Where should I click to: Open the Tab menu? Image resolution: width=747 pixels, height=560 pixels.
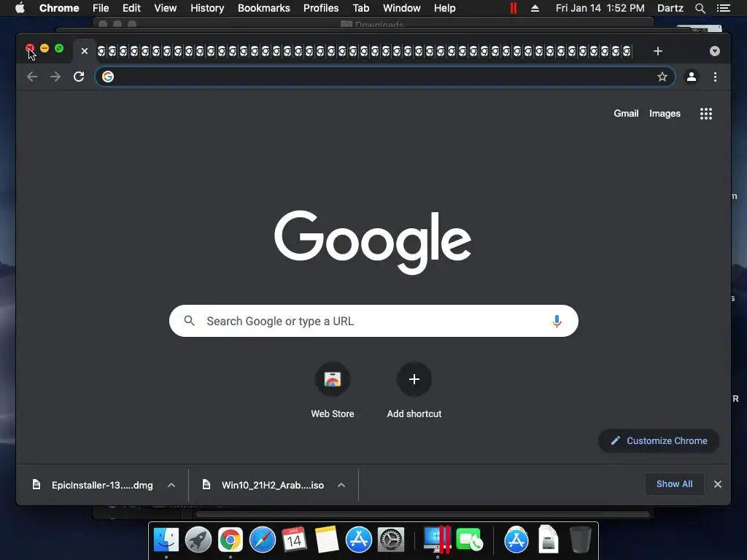360,8
